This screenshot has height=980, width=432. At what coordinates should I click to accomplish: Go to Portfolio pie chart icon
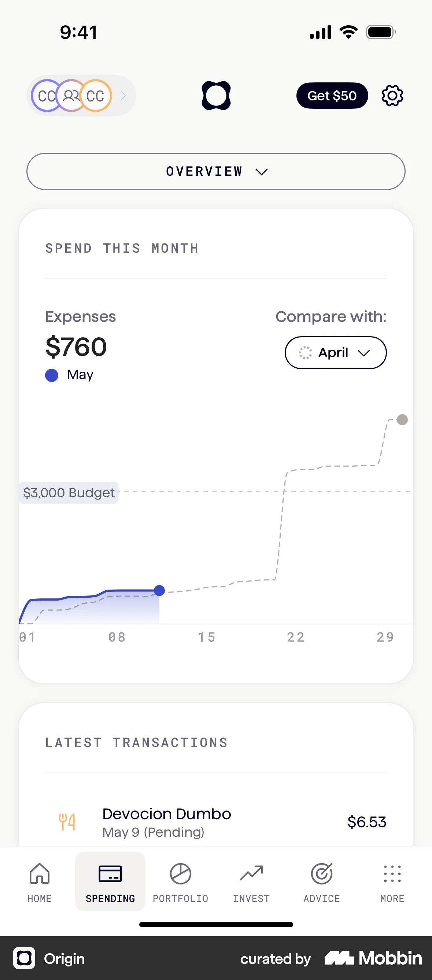180,873
